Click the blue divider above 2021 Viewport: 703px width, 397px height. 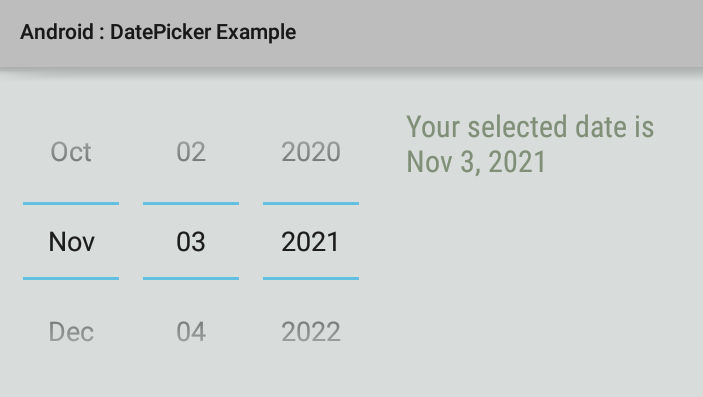[311, 204]
